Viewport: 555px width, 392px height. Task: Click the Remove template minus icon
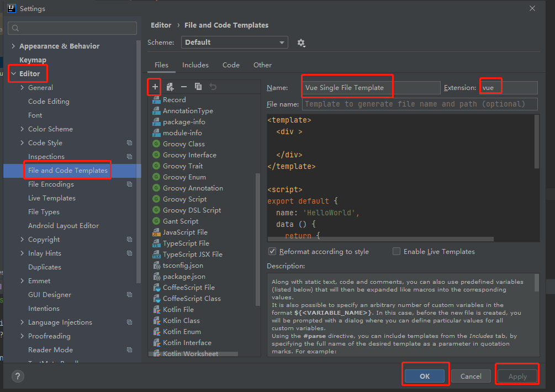tap(184, 87)
